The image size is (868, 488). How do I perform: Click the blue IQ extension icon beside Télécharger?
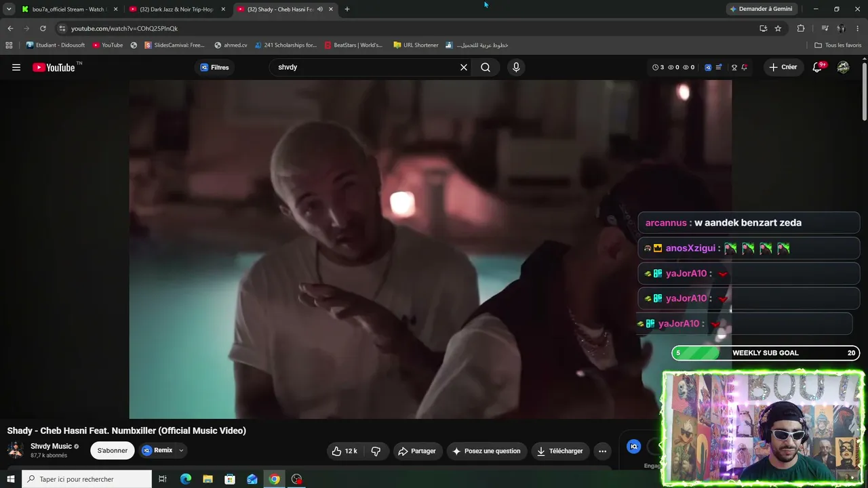[633, 446]
